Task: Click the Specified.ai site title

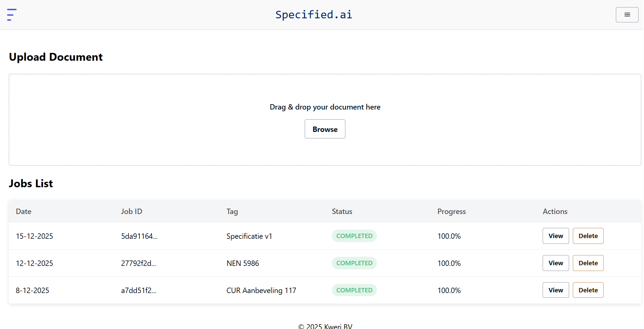Action: click(x=314, y=15)
